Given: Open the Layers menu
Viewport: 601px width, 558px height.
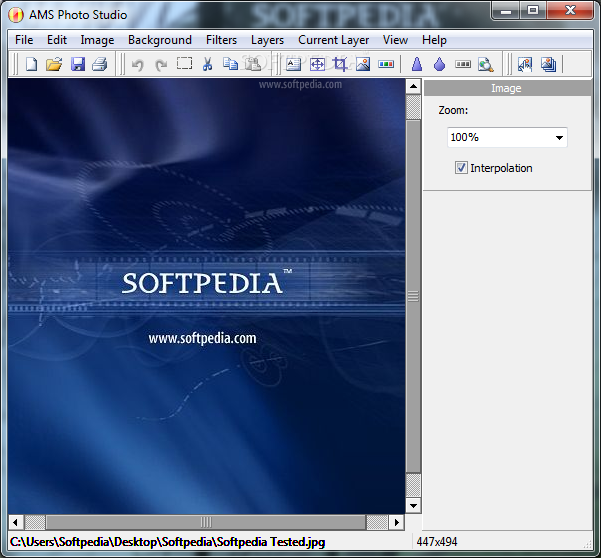Looking at the screenshot, I should tap(267, 40).
